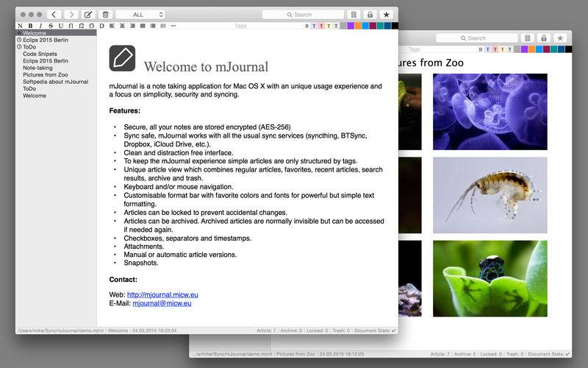Select the Pictures from Zoo article
This screenshot has height=368, width=588.
[x=46, y=75]
